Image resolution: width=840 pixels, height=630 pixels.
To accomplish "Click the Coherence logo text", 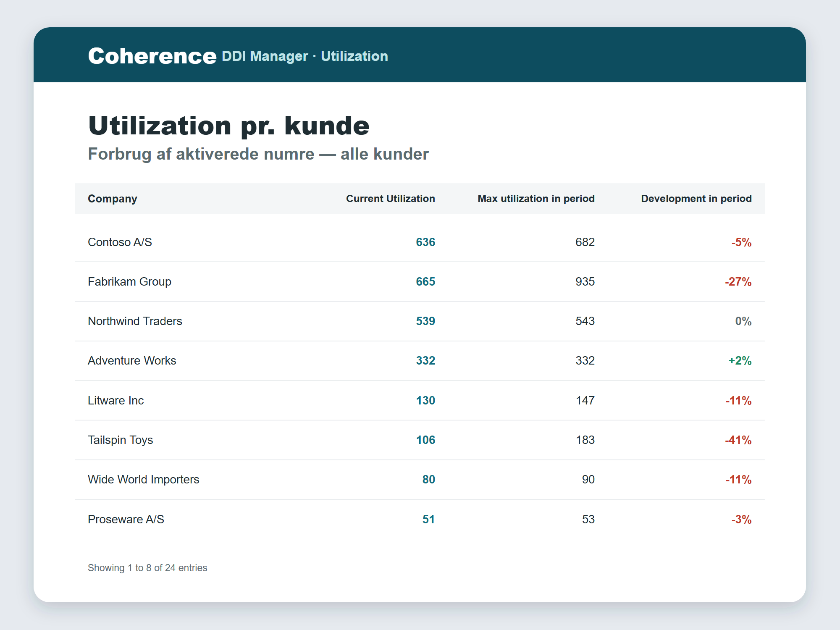I will tap(152, 56).
